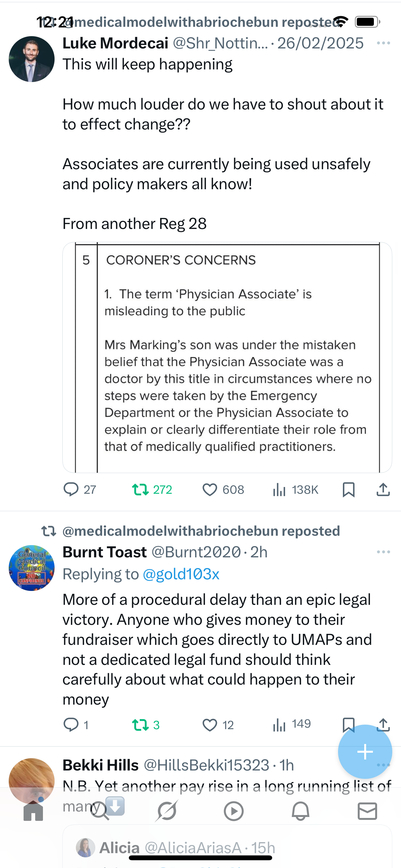Viewport: 401px width, 868px height.
Task: Open the Coroner's Concerns image
Action: [x=227, y=357]
